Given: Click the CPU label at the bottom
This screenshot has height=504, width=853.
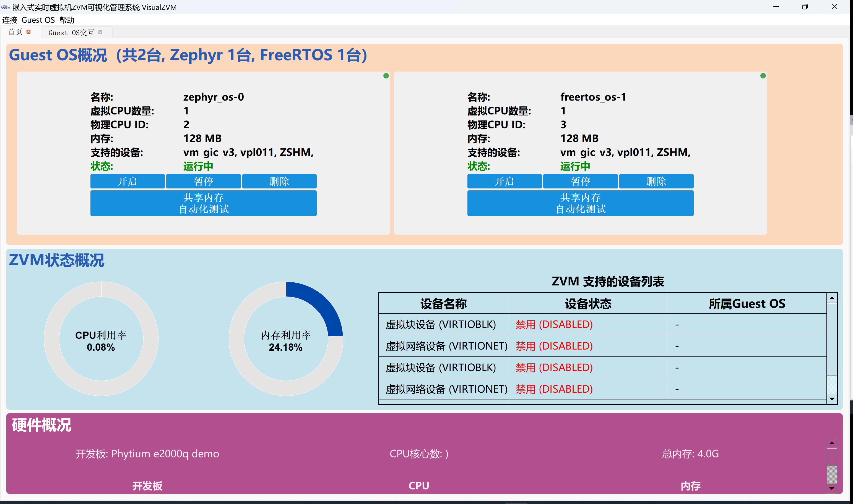Looking at the screenshot, I should coord(419,486).
